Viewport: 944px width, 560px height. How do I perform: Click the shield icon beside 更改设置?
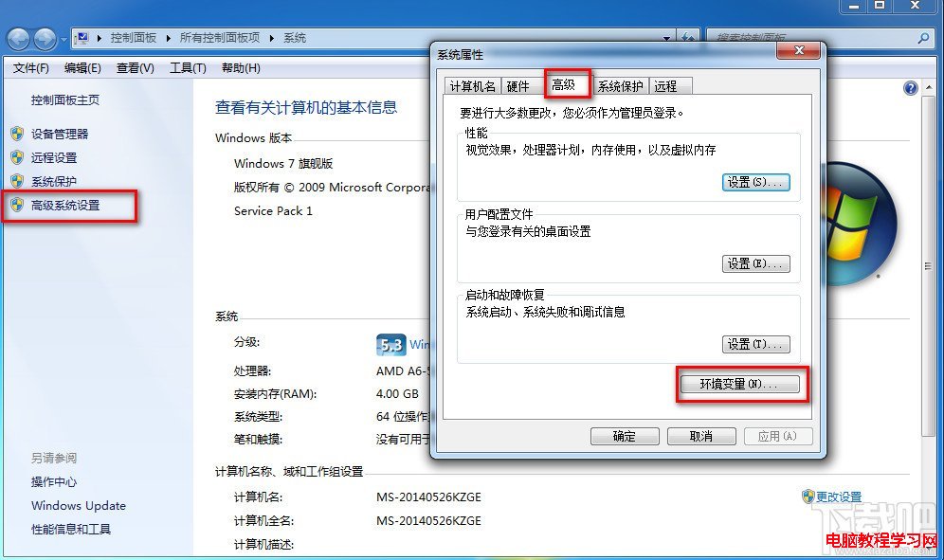coord(808,497)
